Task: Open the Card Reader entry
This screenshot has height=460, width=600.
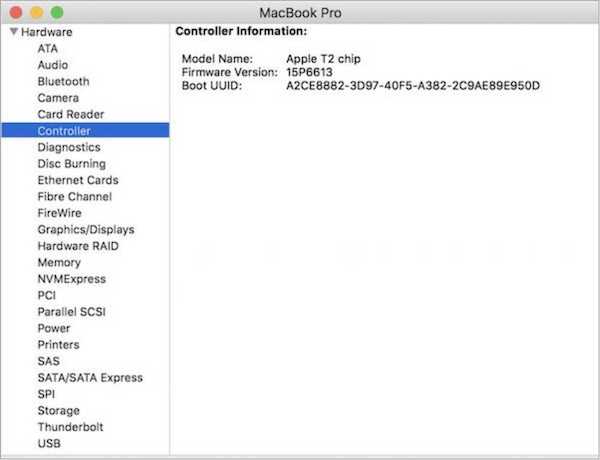Action: [71, 114]
